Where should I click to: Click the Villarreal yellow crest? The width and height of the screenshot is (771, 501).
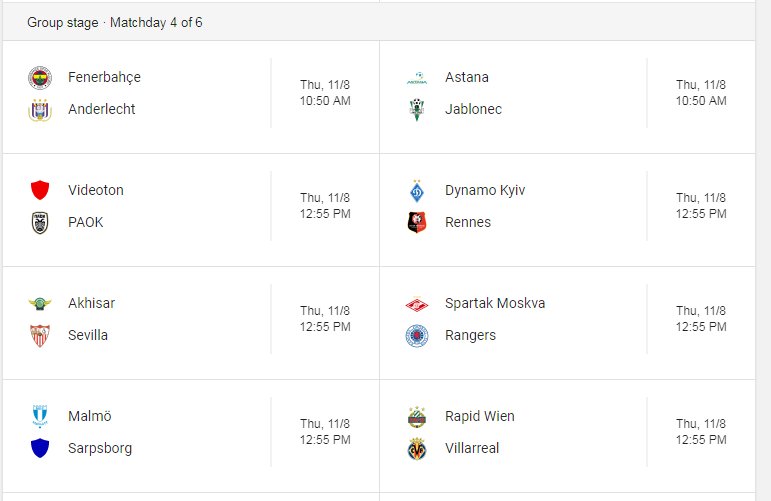click(x=417, y=448)
